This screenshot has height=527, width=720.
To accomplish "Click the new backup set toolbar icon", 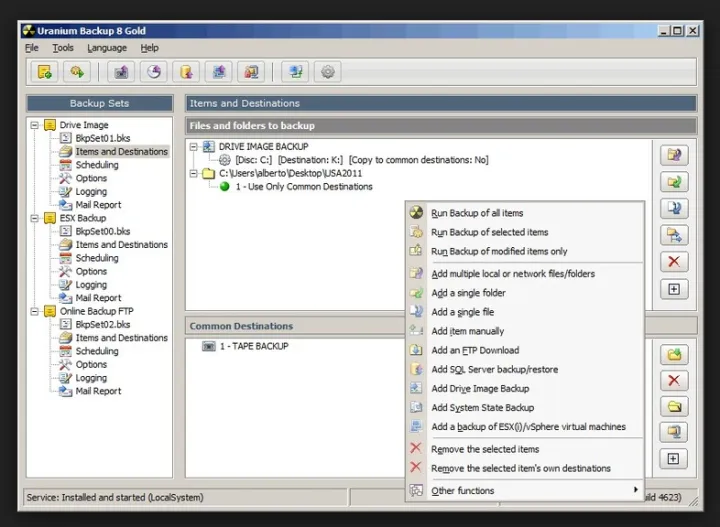I will (x=44, y=72).
